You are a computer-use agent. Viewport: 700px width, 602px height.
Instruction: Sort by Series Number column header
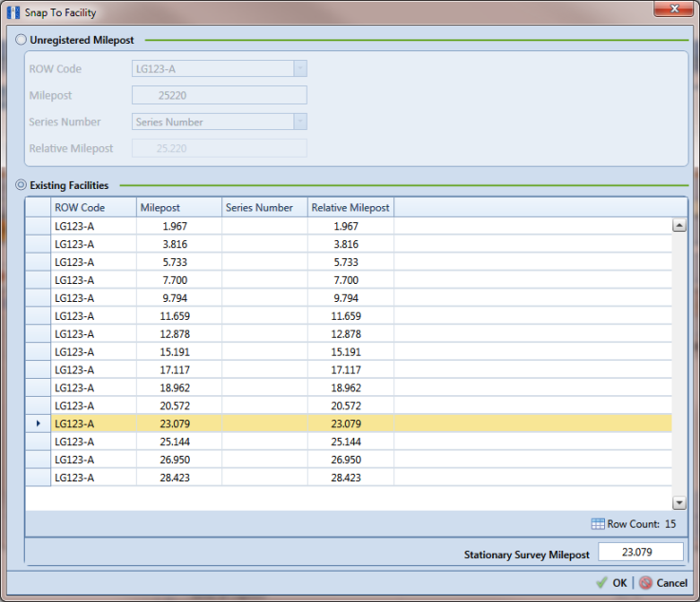click(x=264, y=208)
